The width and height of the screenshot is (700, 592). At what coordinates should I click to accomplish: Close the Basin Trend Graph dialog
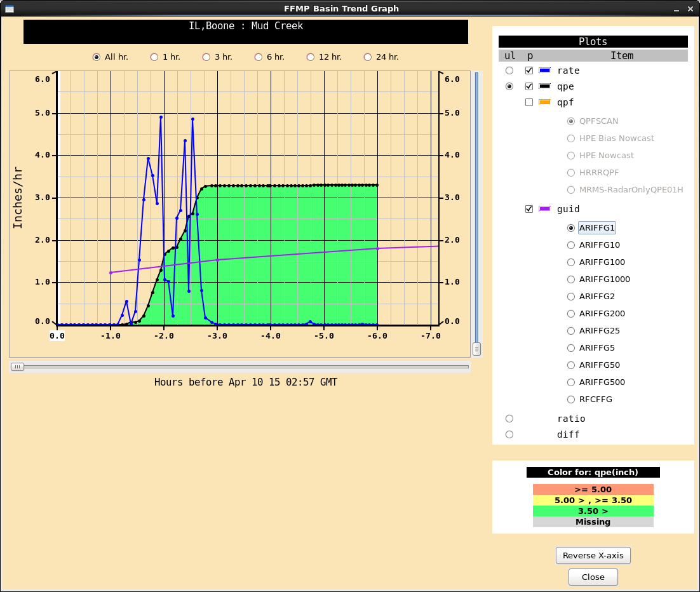(x=593, y=577)
